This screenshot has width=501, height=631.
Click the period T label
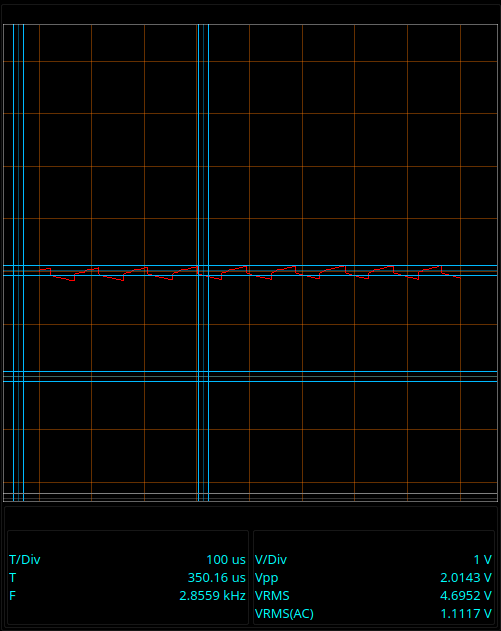click(x=12, y=578)
